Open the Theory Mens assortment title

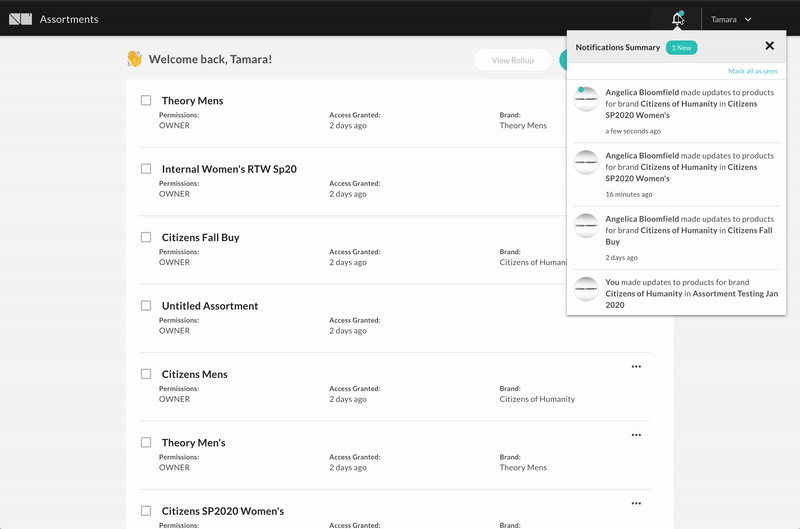(192, 100)
